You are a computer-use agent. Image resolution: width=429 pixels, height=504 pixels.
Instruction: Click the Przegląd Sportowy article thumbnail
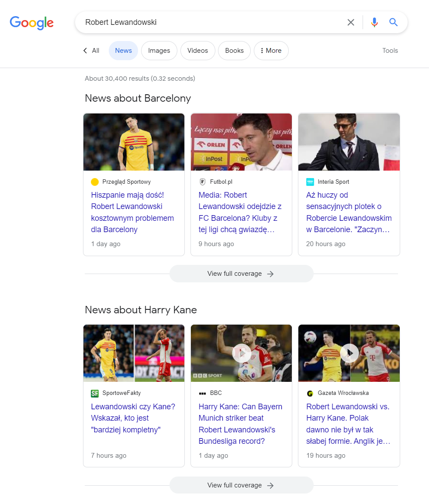pos(134,142)
